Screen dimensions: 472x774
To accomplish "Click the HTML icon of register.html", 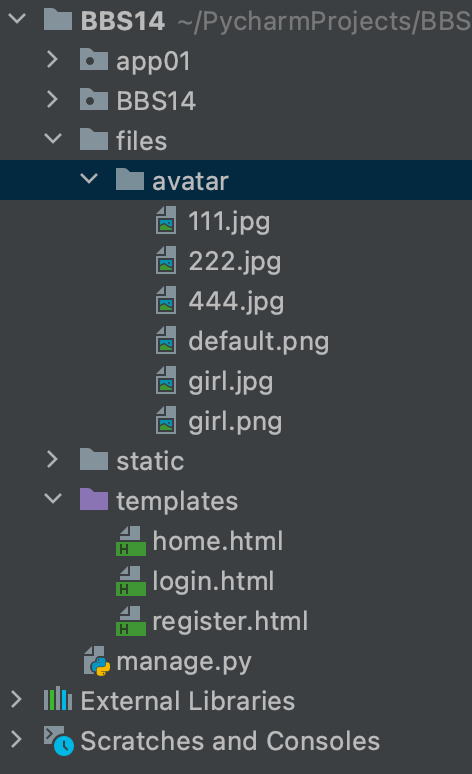I will tap(131, 621).
